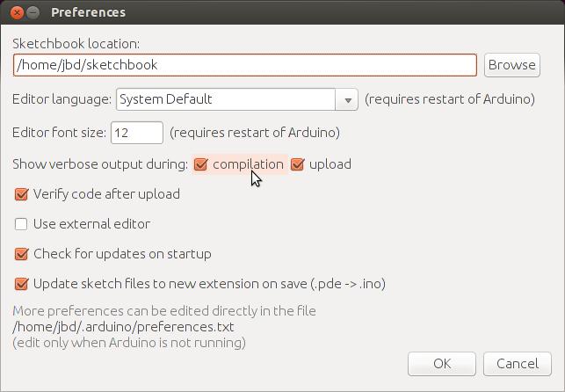Disable verbose output during compilation
The height and width of the screenshot is (392, 565).
point(201,164)
